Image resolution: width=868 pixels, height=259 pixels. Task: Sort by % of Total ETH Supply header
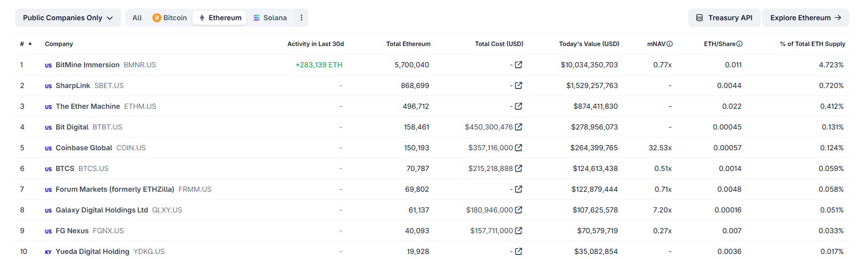(813, 44)
